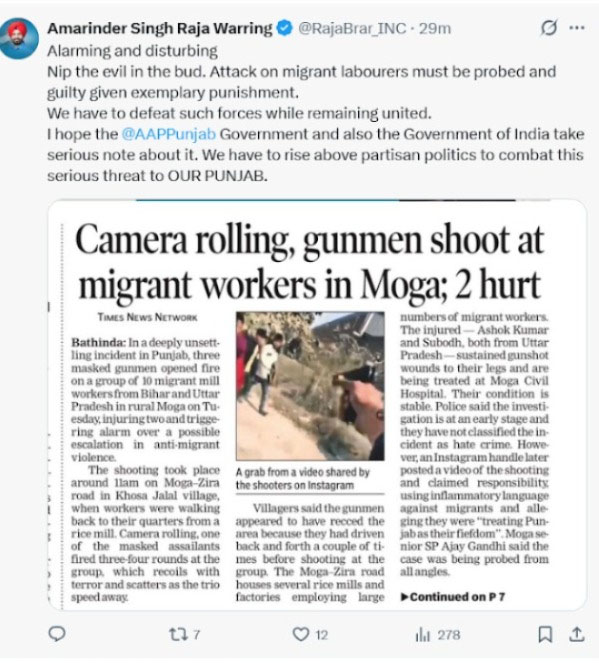This screenshot has height=663, width=599.
Task: Open Amarinder Singh's profile avatar
Action: (19, 38)
